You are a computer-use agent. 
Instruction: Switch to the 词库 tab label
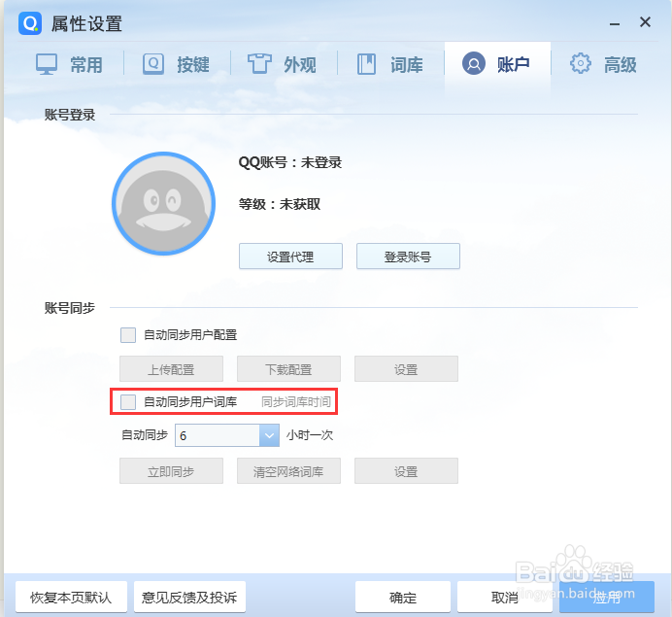pos(407,65)
